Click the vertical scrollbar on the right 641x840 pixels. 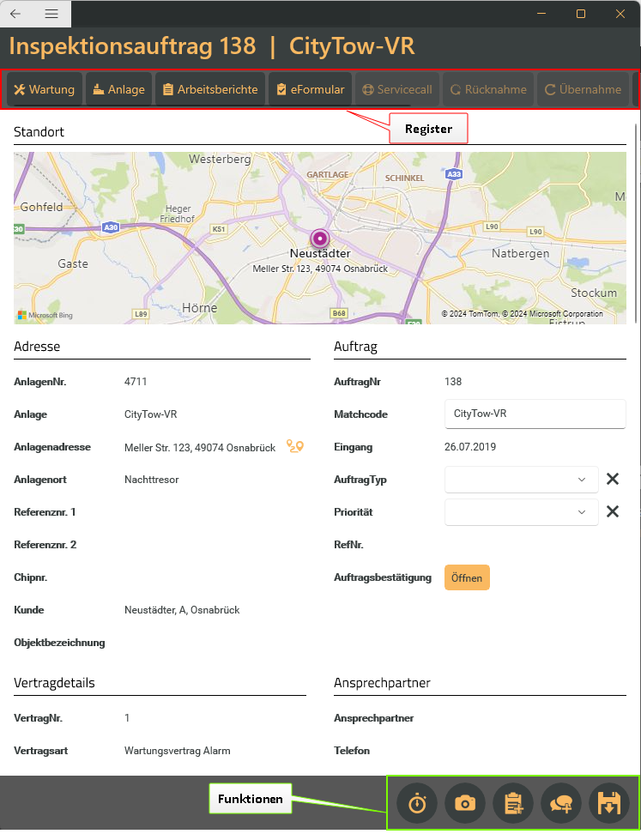tap(636, 223)
